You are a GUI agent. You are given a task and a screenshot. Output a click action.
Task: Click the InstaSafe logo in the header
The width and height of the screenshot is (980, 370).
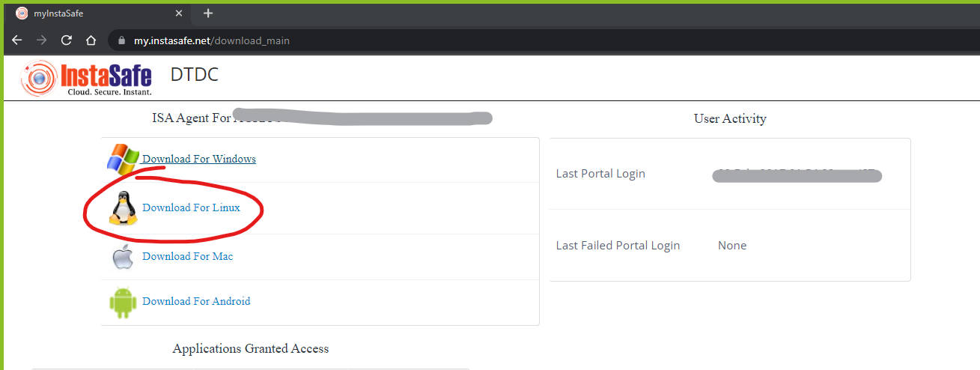[87, 78]
